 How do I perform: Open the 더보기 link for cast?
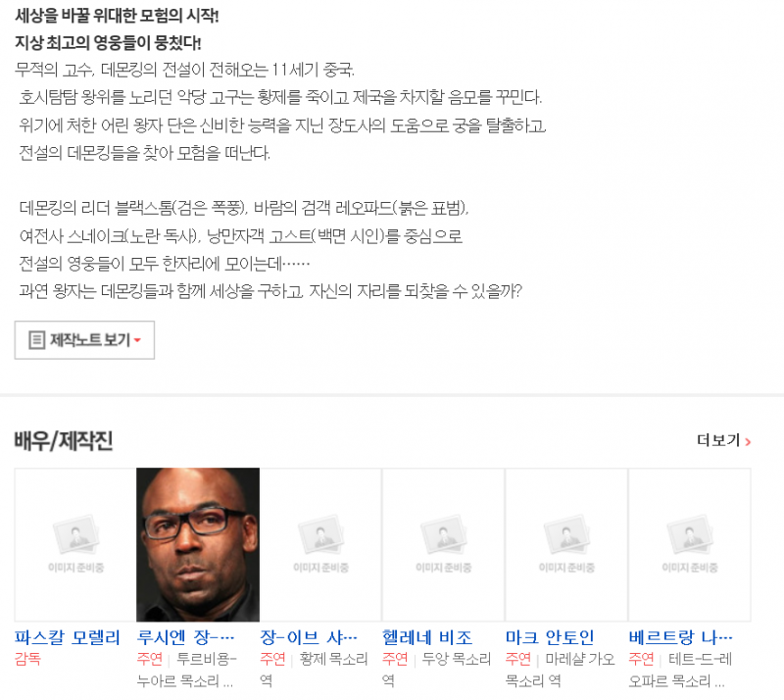[x=723, y=441]
